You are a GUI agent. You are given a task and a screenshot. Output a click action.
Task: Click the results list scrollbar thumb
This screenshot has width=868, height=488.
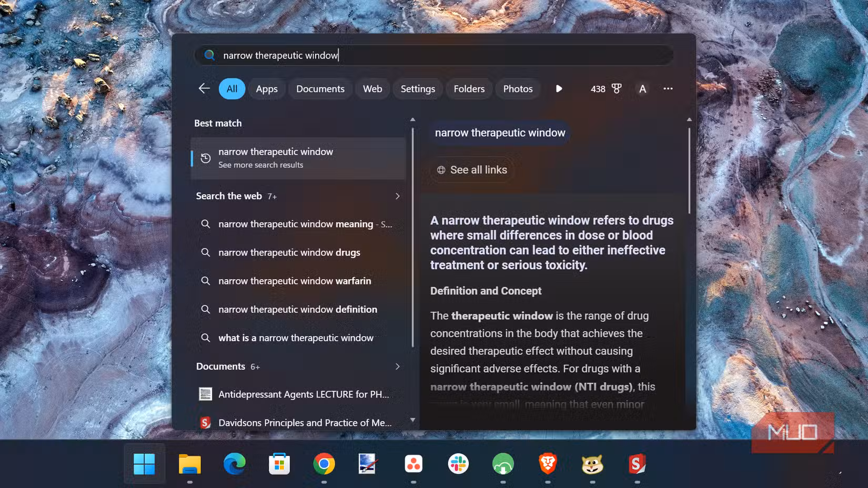click(x=412, y=237)
